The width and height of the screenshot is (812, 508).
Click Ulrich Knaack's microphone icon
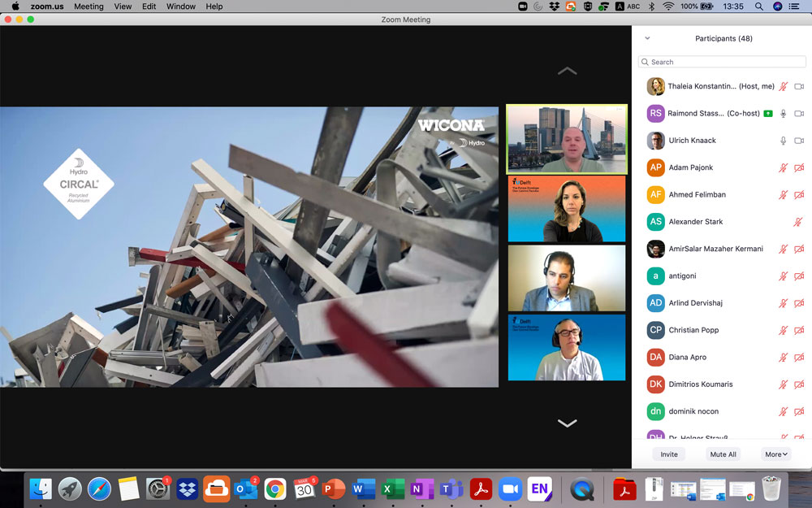click(x=783, y=141)
